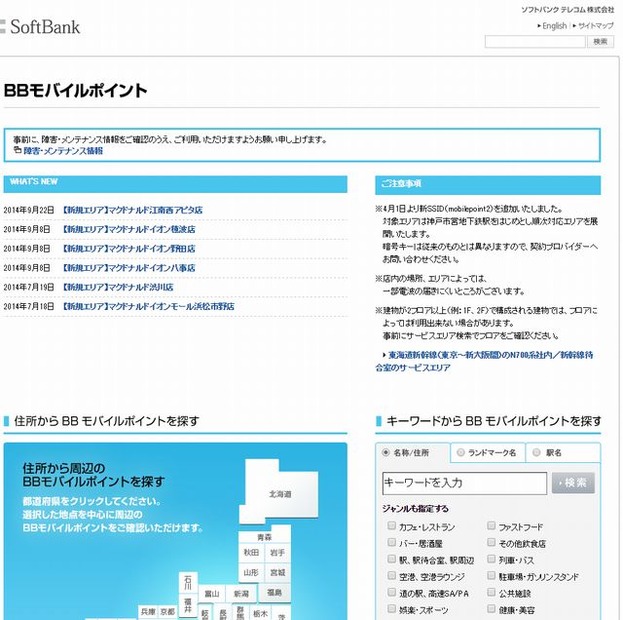Image resolution: width=623 pixels, height=620 pixels.
Task: Click the 2014年7月18日 news date
Action: 29,306
